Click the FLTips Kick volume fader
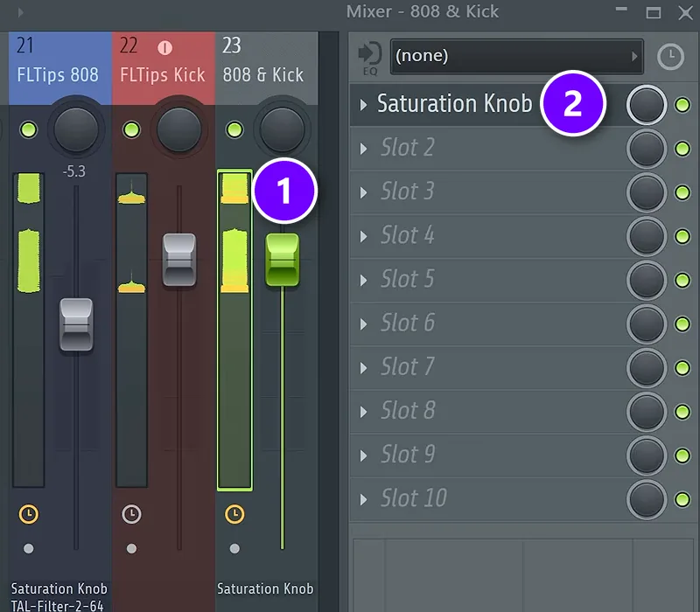The width and height of the screenshot is (700, 612). tap(179, 260)
